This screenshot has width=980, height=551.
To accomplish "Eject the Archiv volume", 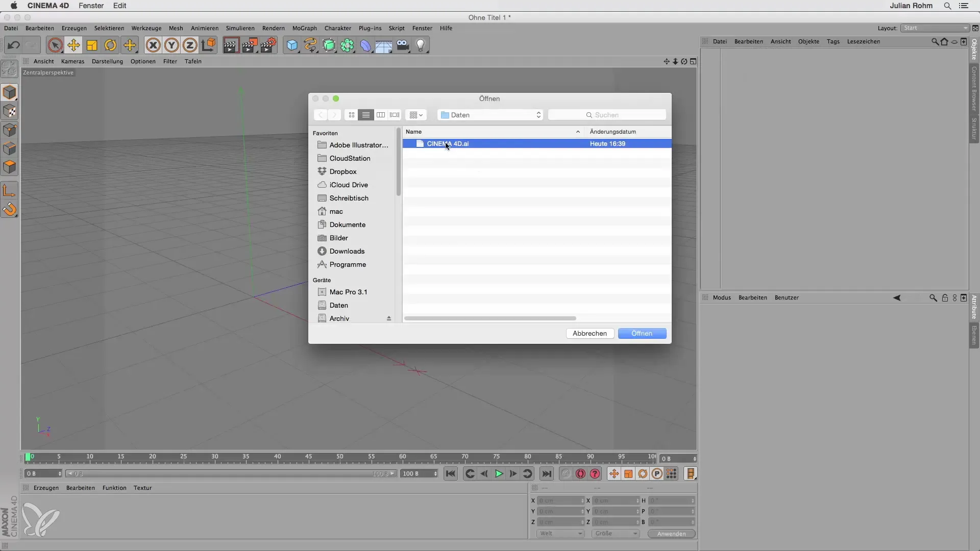I will [x=388, y=318].
